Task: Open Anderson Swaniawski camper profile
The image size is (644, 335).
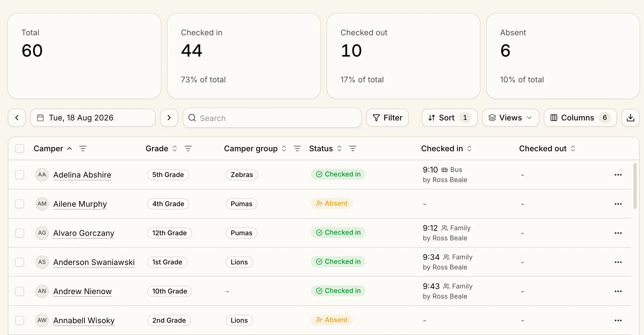Action: tap(94, 262)
